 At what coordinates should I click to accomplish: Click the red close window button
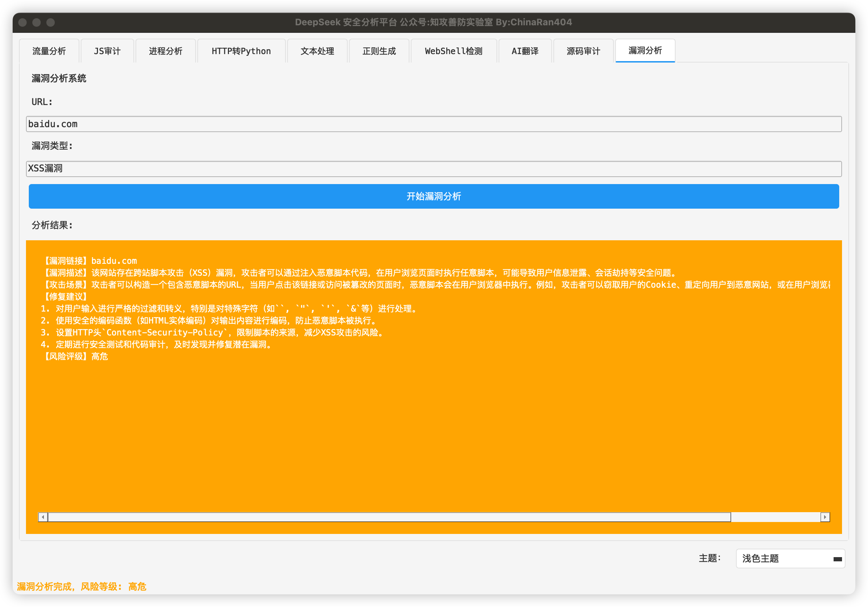point(23,22)
